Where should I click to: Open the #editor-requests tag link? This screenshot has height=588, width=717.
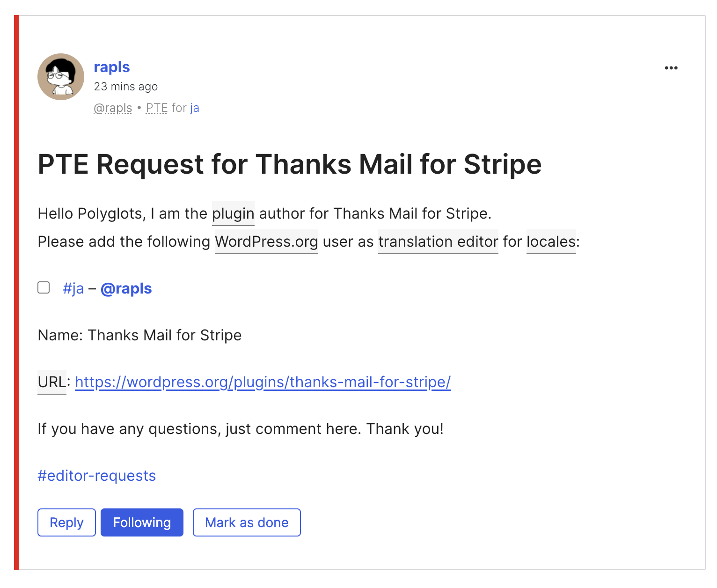pyautogui.click(x=97, y=476)
